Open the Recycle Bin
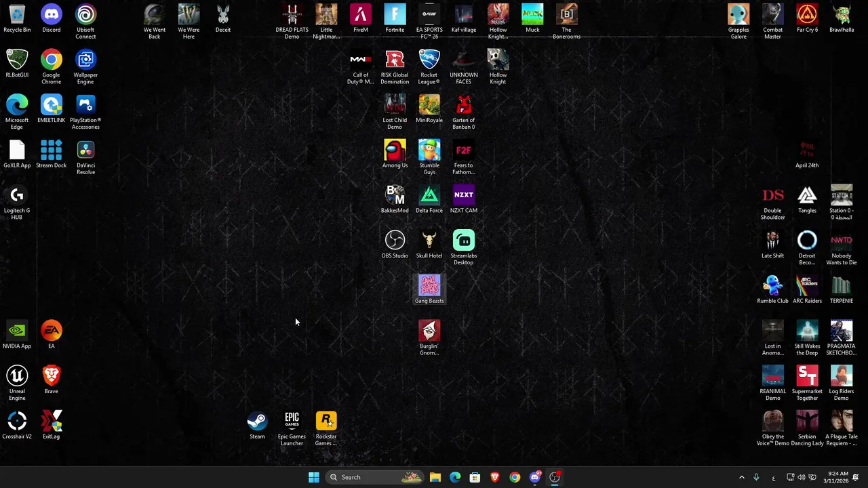The height and width of the screenshot is (488, 868). (17, 19)
